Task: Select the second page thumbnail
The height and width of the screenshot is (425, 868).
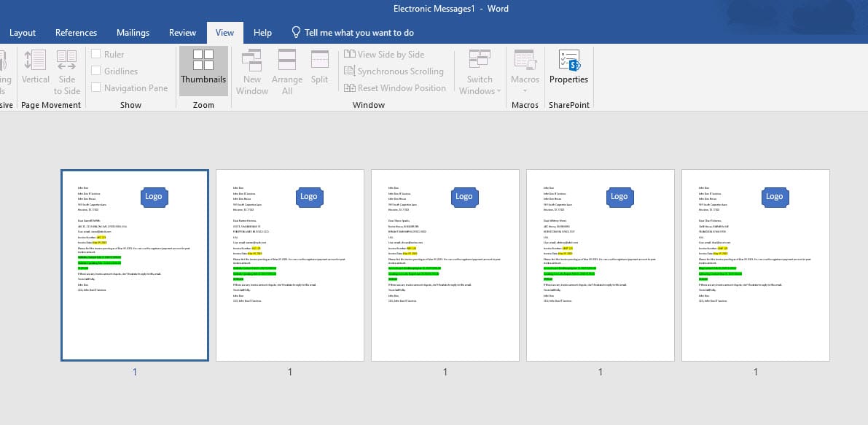Action: [x=290, y=265]
